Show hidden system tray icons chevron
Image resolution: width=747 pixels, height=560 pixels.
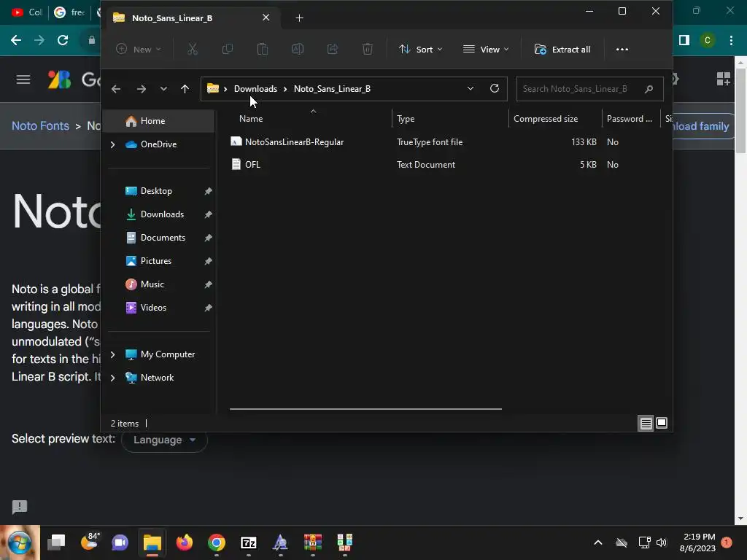tap(598, 542)
